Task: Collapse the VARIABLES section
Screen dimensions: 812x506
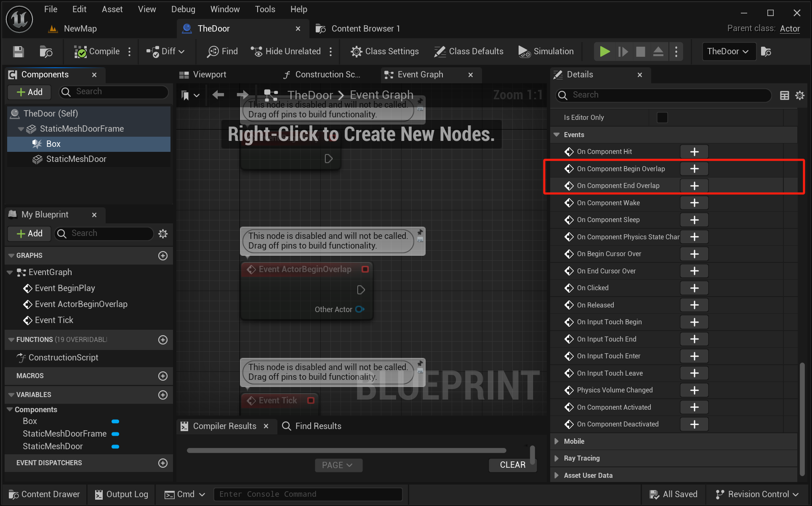Action: click(11, 395)
